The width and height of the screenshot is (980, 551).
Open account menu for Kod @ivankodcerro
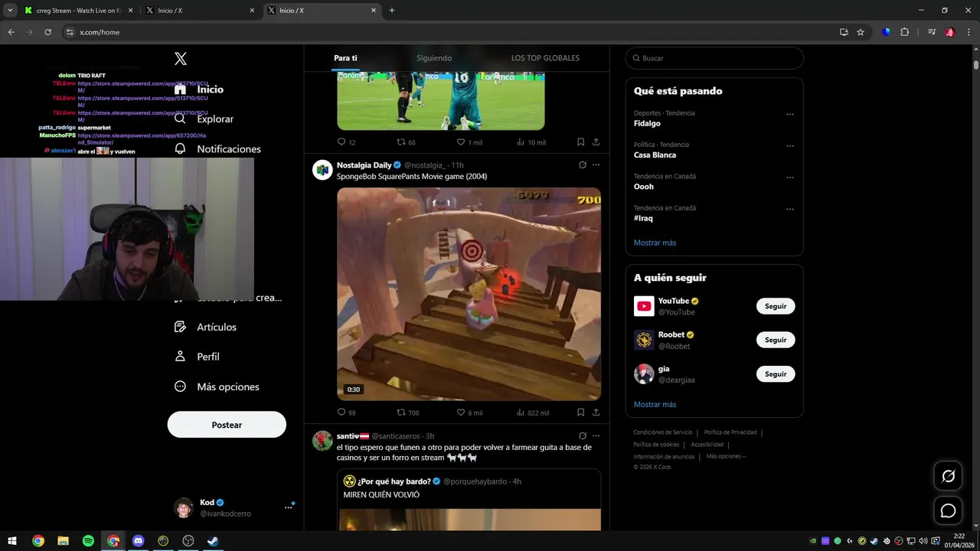coord(289,507)
